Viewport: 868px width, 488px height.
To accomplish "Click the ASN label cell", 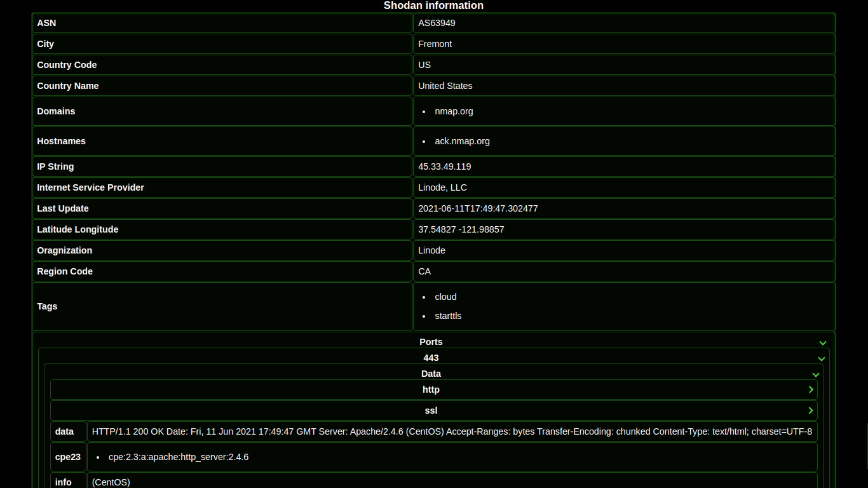I will point(222,23).
